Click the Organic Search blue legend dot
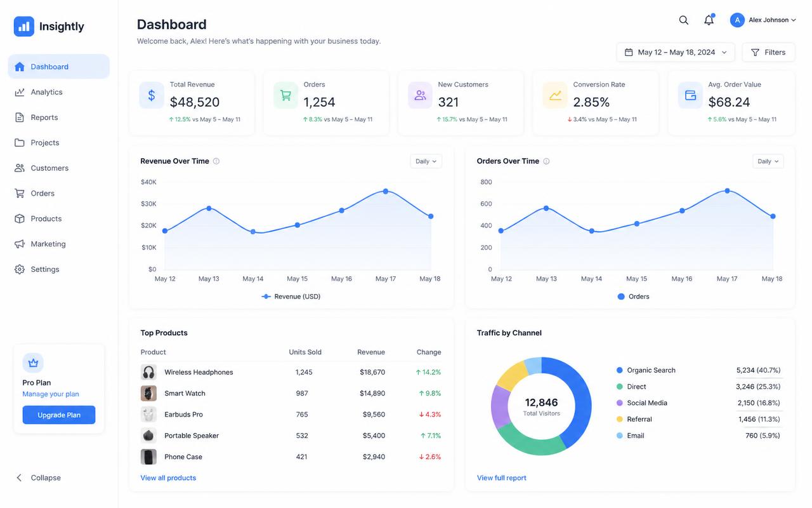Screen dimensions: 812x508 tap(620, 370)
